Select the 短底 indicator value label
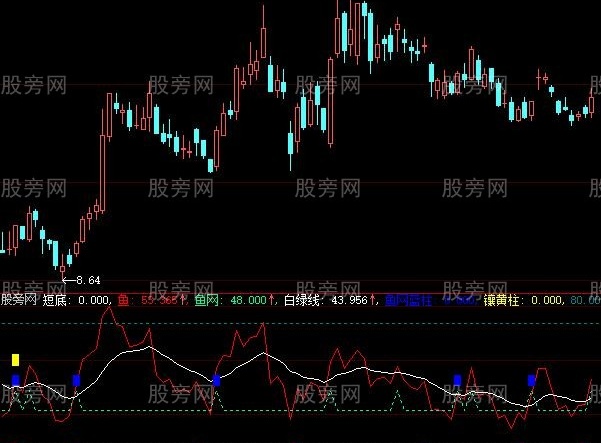Image resolution: width=601 pixels, height=443 pixels. coord(77,300)
